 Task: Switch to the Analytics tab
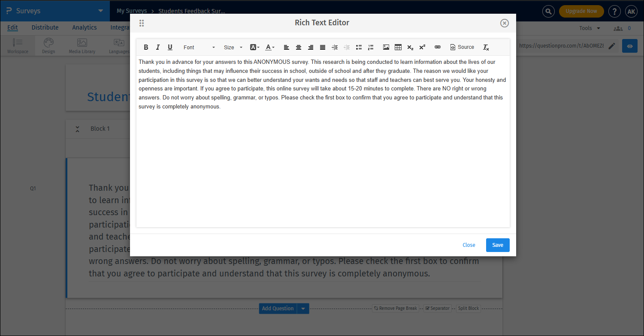(x=84, y=27)
